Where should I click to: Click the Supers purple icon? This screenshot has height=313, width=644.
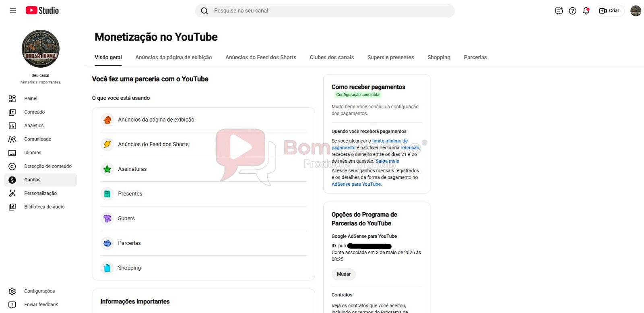click(x=107, y=218)
